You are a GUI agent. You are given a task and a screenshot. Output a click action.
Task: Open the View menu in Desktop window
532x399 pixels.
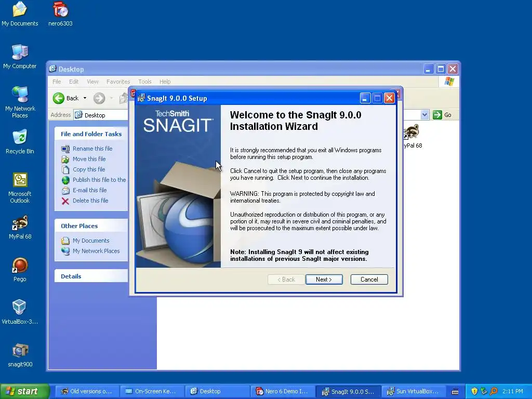(92, 82)
